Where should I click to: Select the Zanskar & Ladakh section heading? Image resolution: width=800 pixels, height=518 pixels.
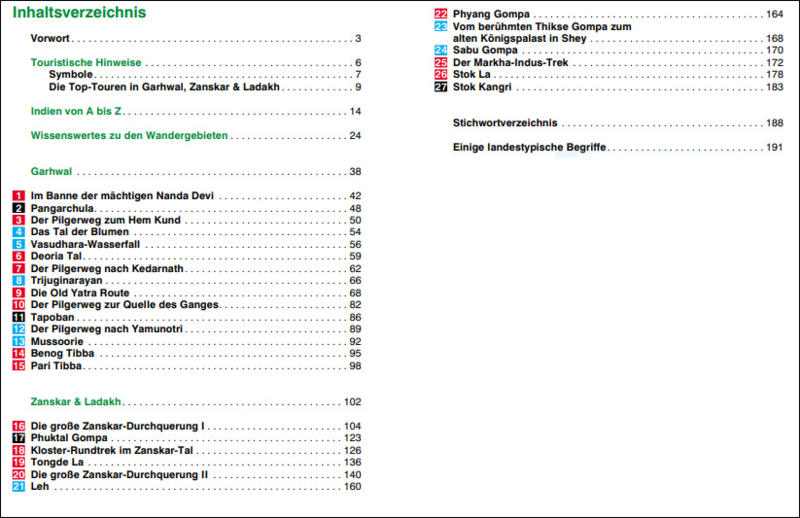(x=76, y=402)
